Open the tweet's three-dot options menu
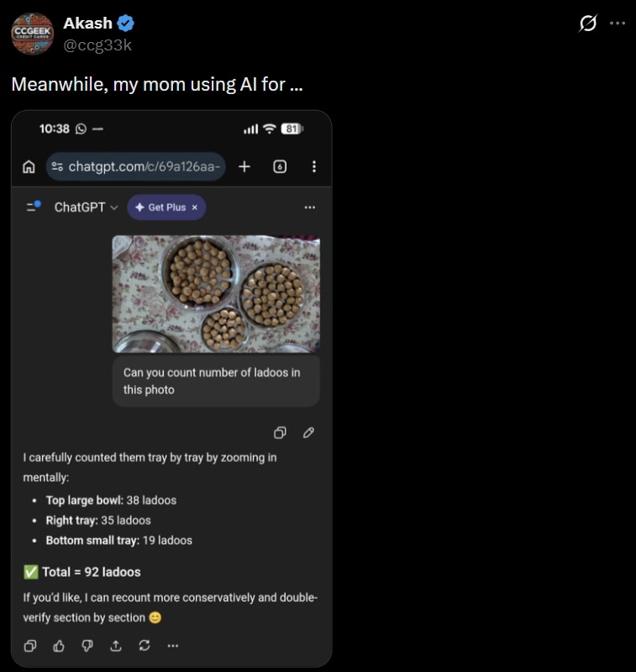The width and height of the screenshot is (636, 672). [x=618, y=23]
